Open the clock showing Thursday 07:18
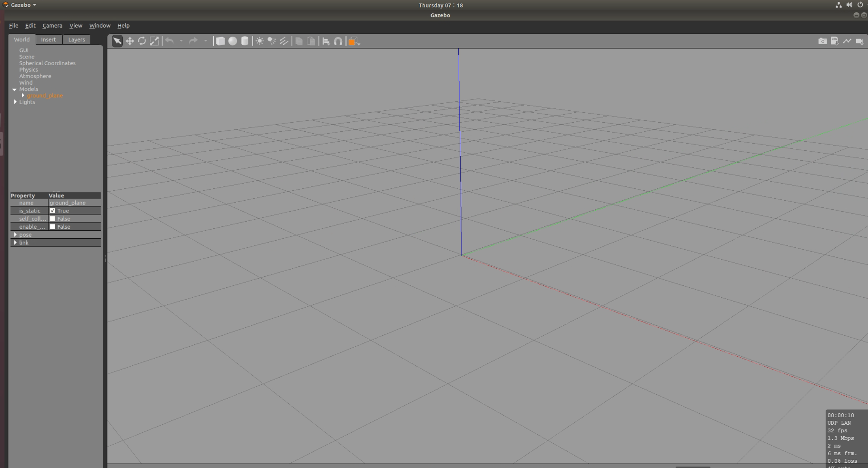This screenshot has width=868, height=468. click(441, 5)
